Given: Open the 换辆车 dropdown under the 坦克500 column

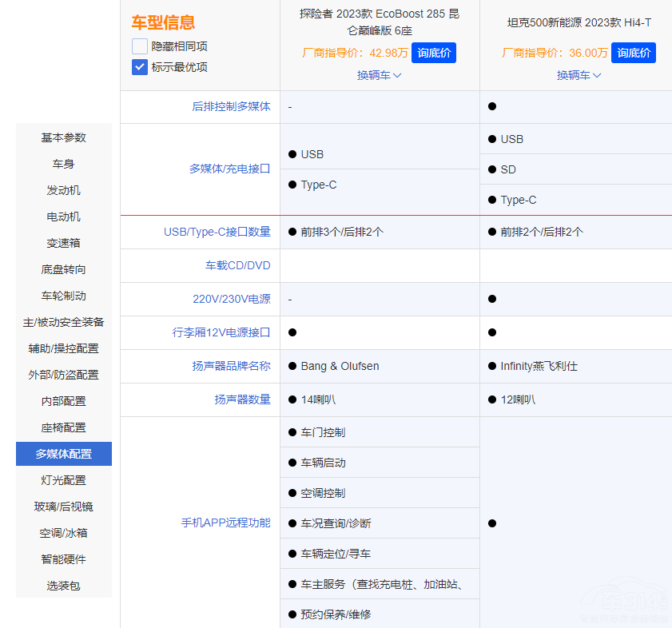Looking at the screenshot, I should [x=579, y=75].
